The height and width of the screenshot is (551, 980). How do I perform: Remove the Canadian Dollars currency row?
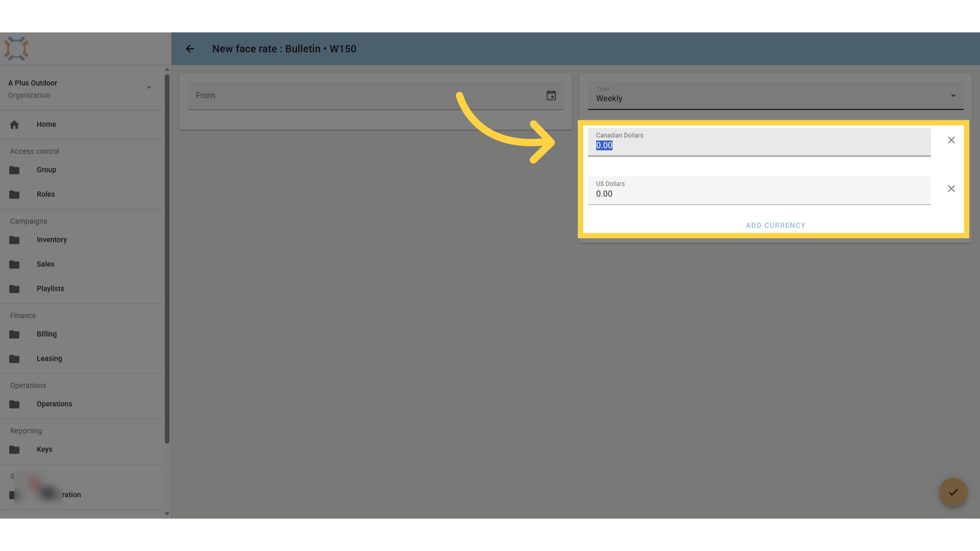951,140
